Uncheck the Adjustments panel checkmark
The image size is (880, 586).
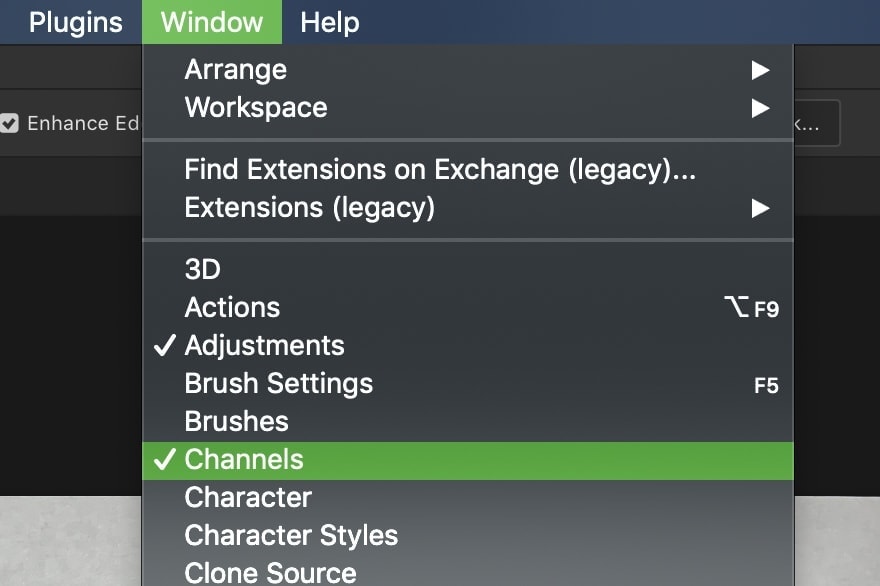pyautogui.click(x=164, y=346)
